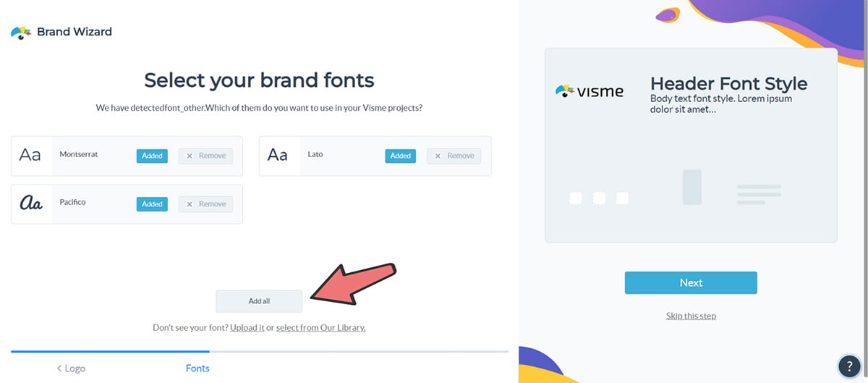Click the Lato font preview icon
Screen dimensions: 868x383
(278, 156)
